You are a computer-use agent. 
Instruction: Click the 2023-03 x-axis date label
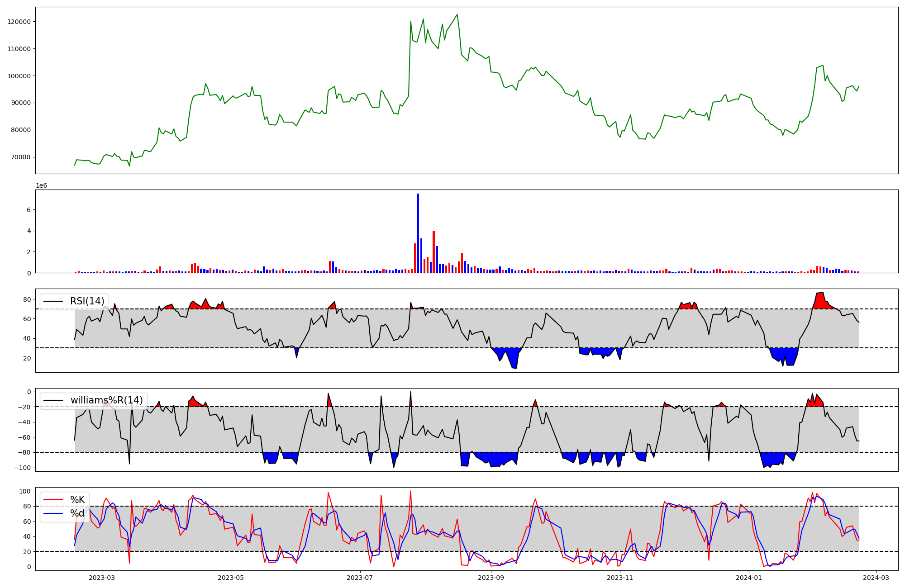102,578
